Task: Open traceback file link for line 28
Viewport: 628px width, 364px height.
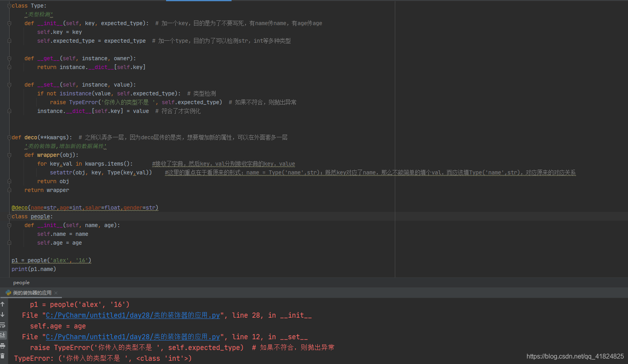Action: (133, 315)
